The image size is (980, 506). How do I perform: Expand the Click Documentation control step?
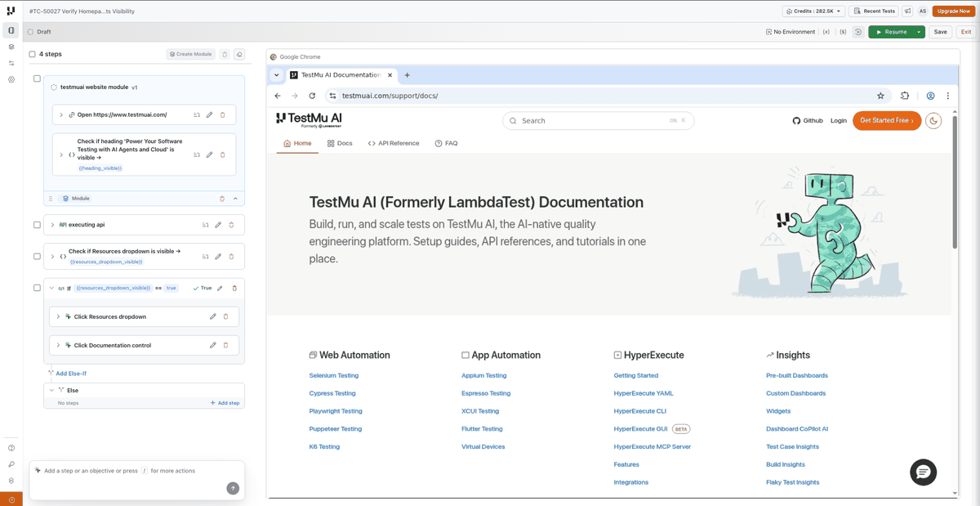coord(58,345)
